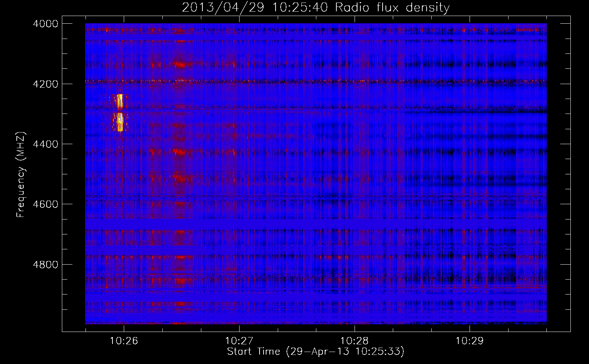Click the 4000 frequency axis label

(45, 24)
